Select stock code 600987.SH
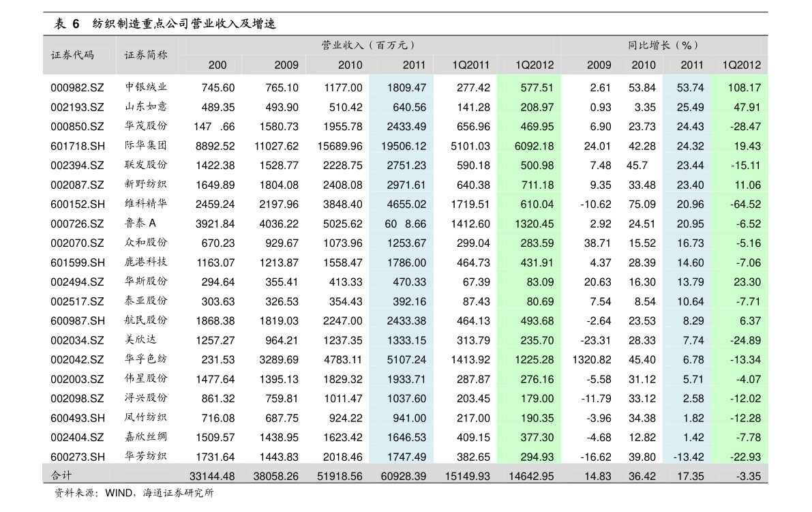 click(78, 321)
